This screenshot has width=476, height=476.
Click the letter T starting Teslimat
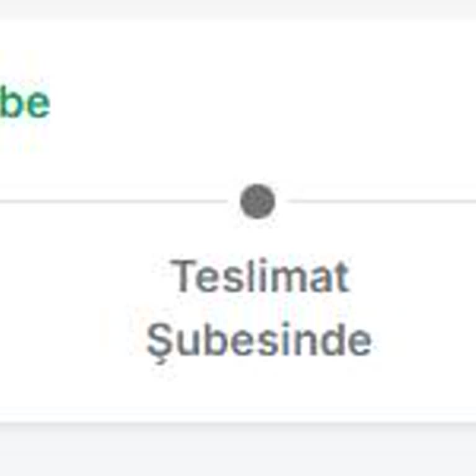(x=182, y=276)
